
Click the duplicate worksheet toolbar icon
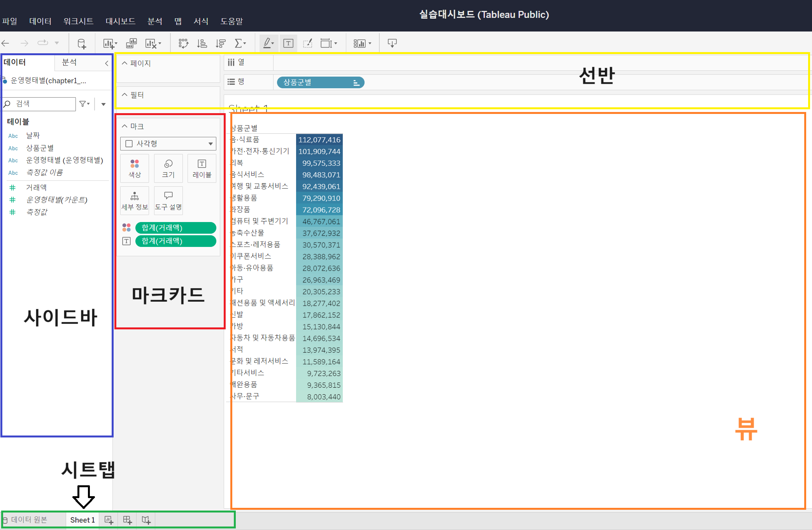(132, 44)
